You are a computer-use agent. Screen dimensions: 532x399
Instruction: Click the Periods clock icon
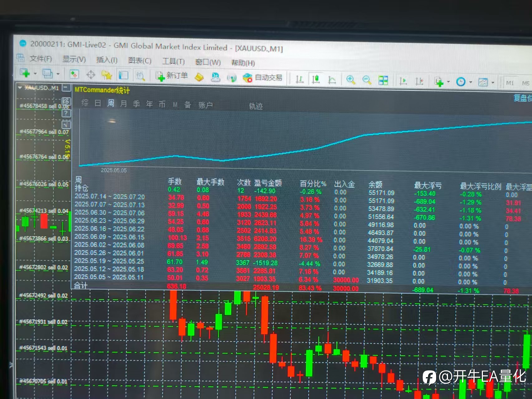(461, 82)
